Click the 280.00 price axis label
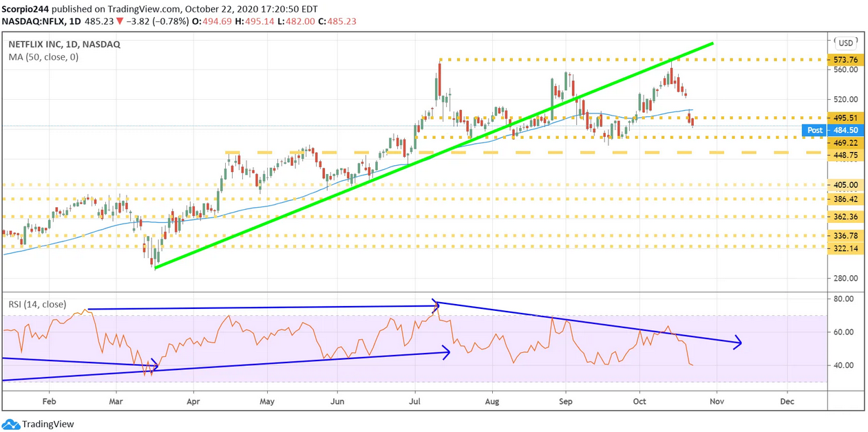This screenshot has width=868, height=432. pyautogui.click(x=845, y=278)
